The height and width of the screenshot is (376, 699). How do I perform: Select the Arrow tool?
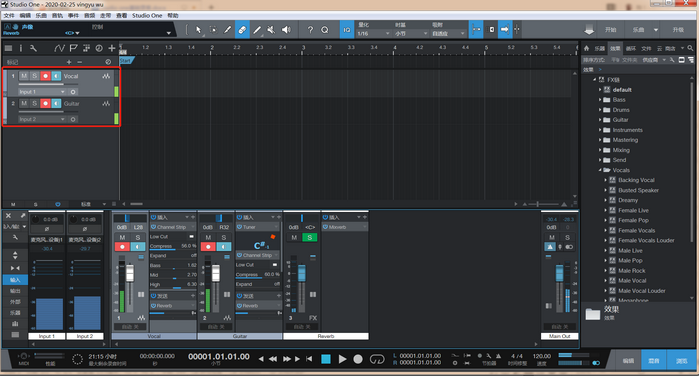click(x=198, y=30)
